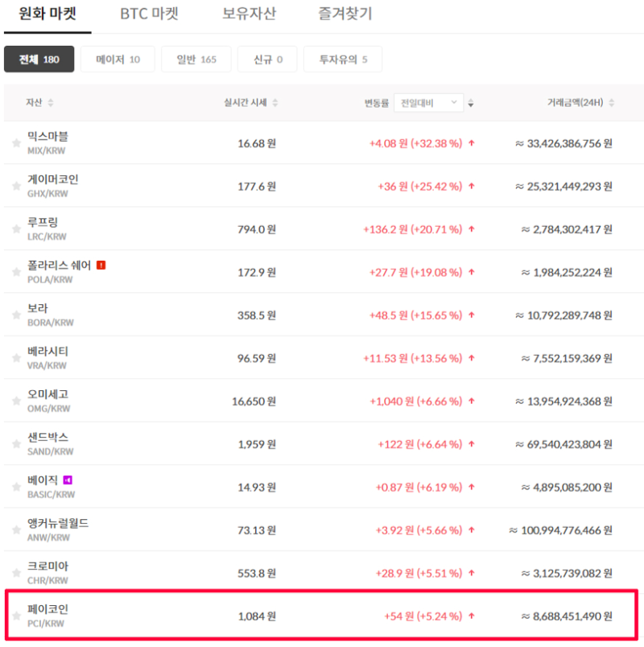Switch to BTC 마켓 tab
This screenshot has width=644, height=647.
pyautogui.click(x=149, y=14)
